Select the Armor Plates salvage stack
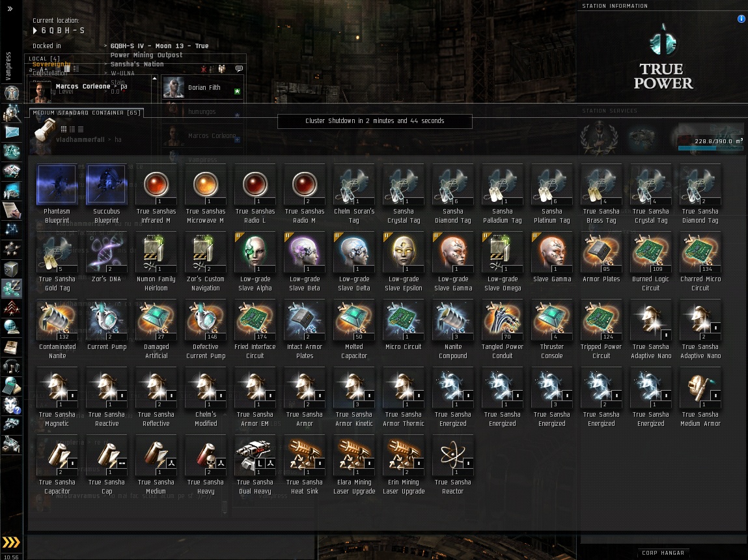Viewport: 748px width, 560px height. point(601,258)
